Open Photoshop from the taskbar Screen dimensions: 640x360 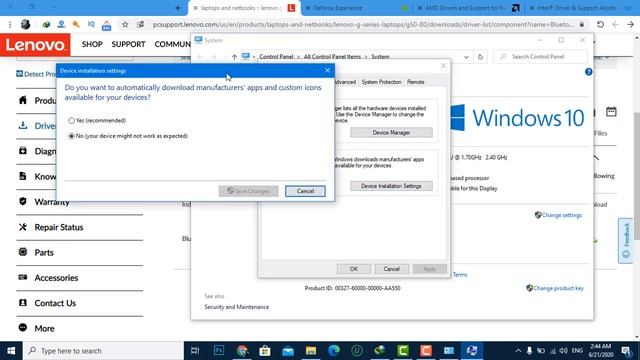click(219, 351)
